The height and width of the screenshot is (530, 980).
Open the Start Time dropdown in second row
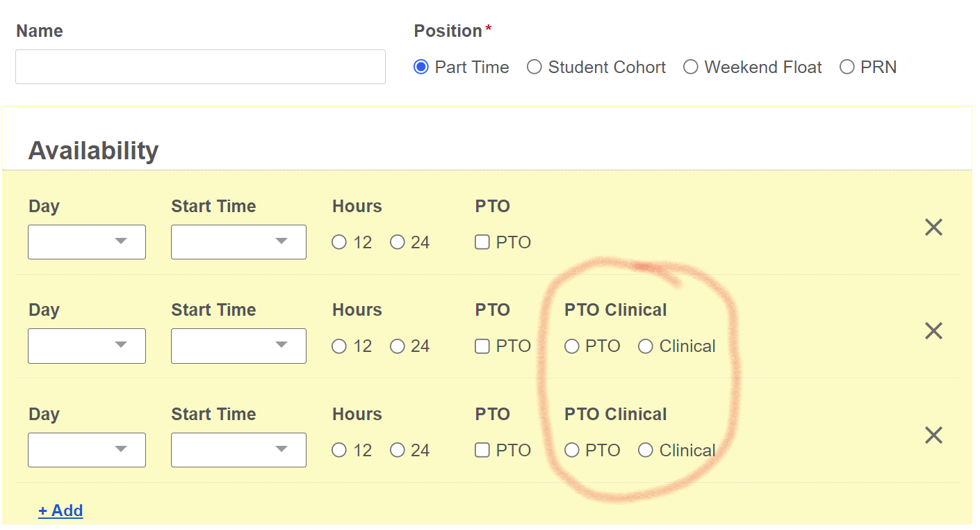click(x=238, y=346)
